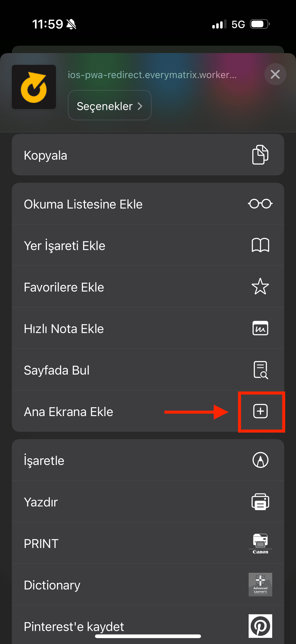
Task: Select the open book bookmark icon
Action: pyautogui.click(x=260, y=245)
